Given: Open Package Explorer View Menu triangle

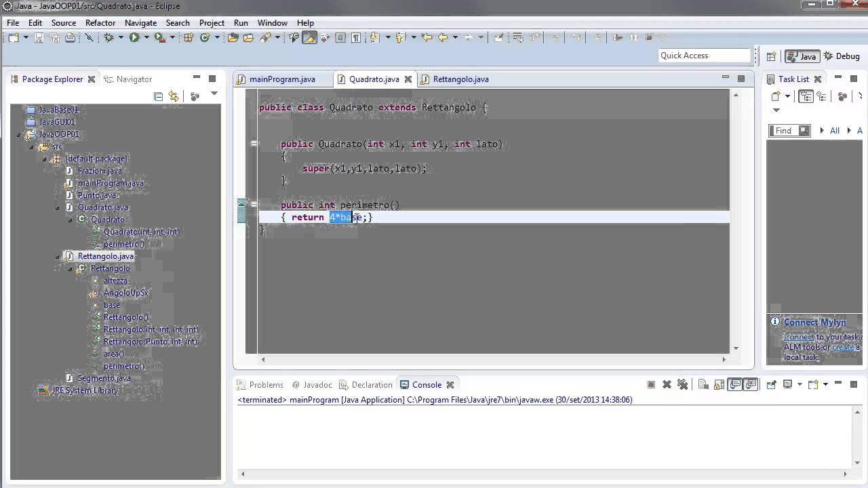Looking at the screenshot, I should [214, 94].
